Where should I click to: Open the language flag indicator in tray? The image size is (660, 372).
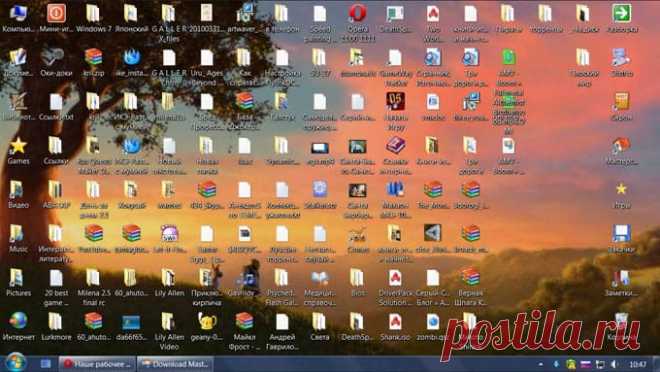click(x=585, y=364)
